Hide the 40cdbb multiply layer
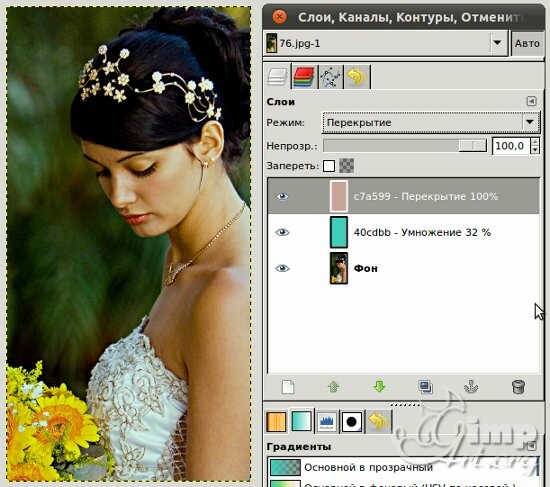 [282, 232]
